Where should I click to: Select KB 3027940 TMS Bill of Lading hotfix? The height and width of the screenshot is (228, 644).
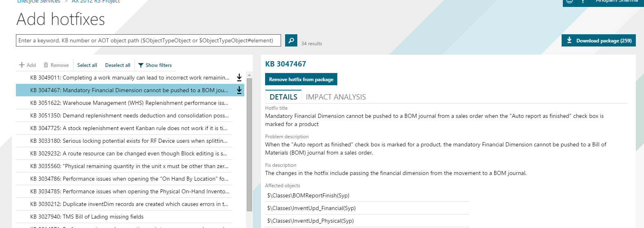click(86, 217)
